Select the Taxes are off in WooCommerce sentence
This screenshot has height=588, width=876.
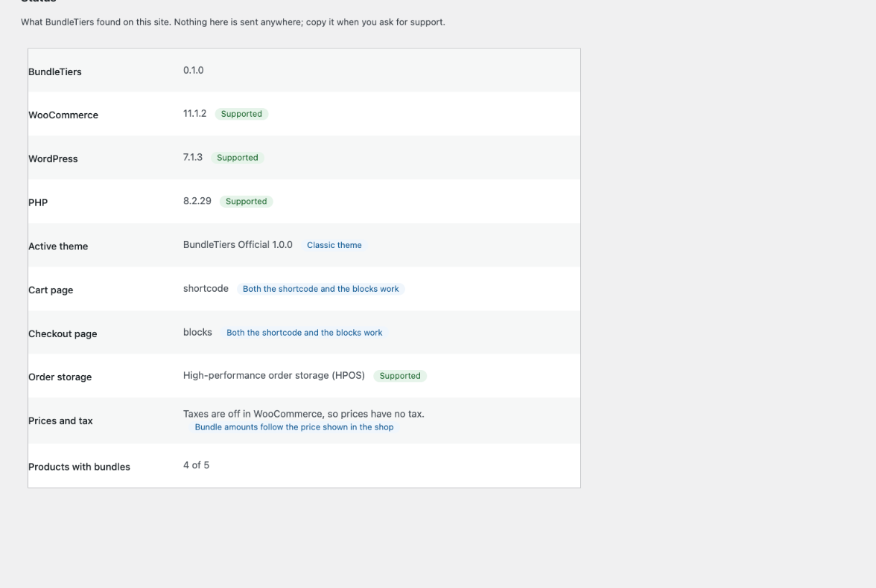coord(304,414)
